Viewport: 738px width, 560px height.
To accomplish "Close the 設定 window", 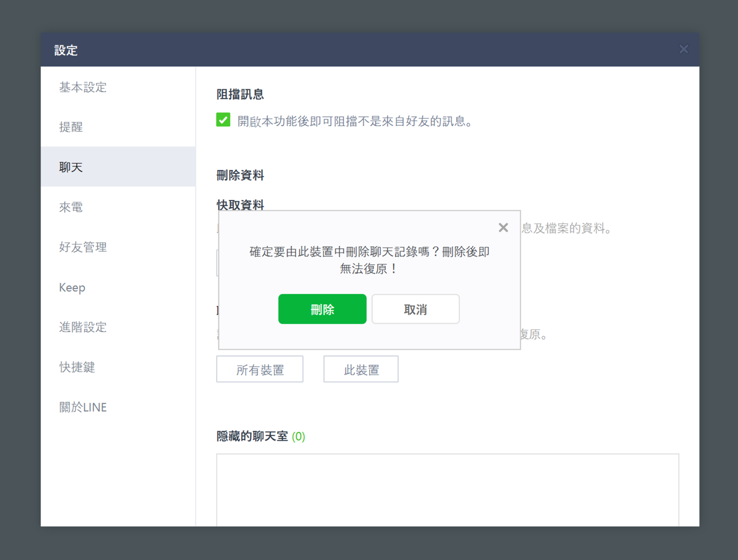I will [x=684, y=50].
